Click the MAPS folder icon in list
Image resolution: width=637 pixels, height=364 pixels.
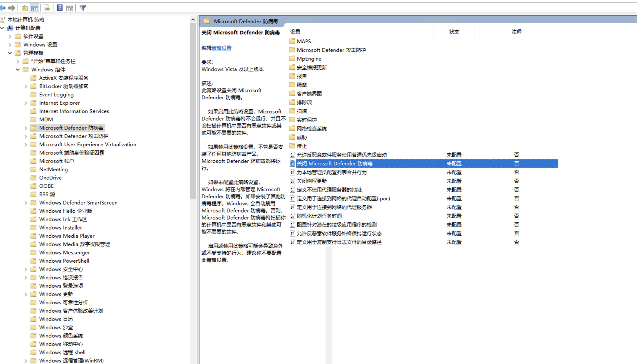(292, 41)
